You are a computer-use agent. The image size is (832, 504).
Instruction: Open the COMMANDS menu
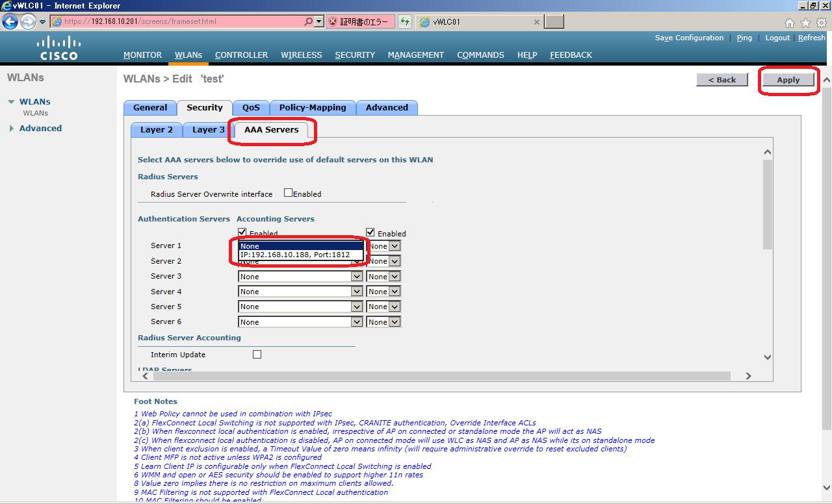tap(480, 55)
